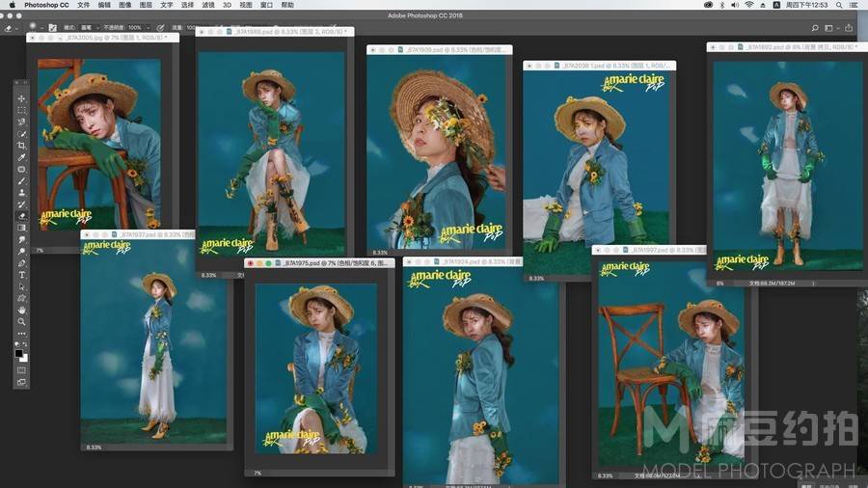This screenshot has height=488, width=868.
Task: Select the Hand tool
Action: coord(21,310)
